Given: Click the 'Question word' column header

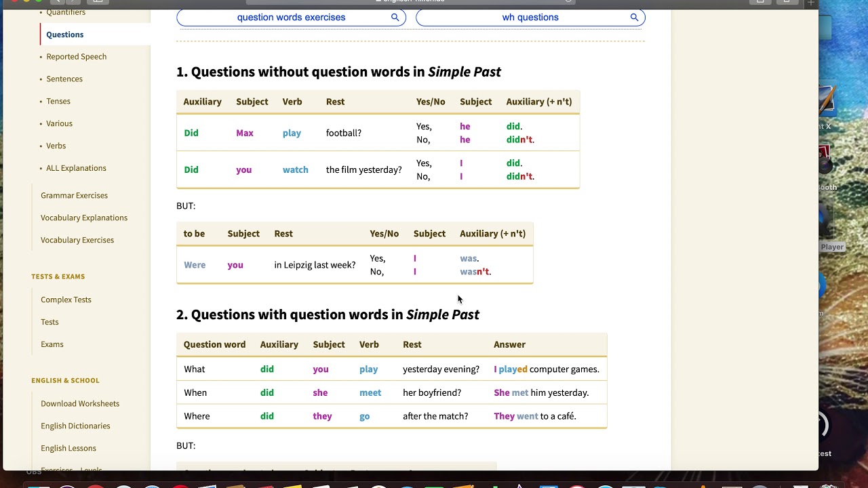Looking at the screenshot, I should (214, 344).
